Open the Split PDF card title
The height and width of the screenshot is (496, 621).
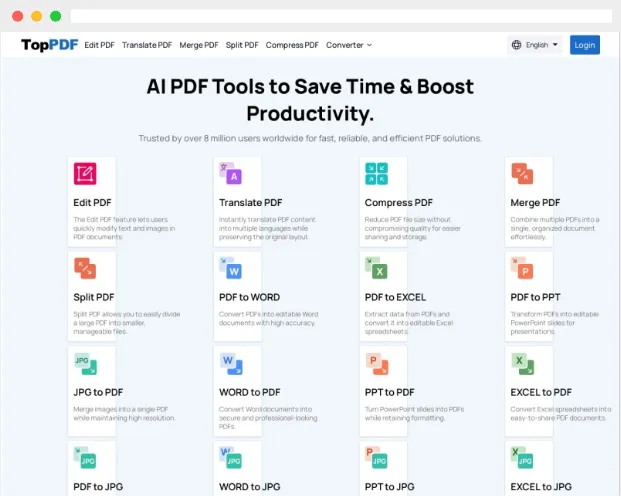(x=94, y=297)
